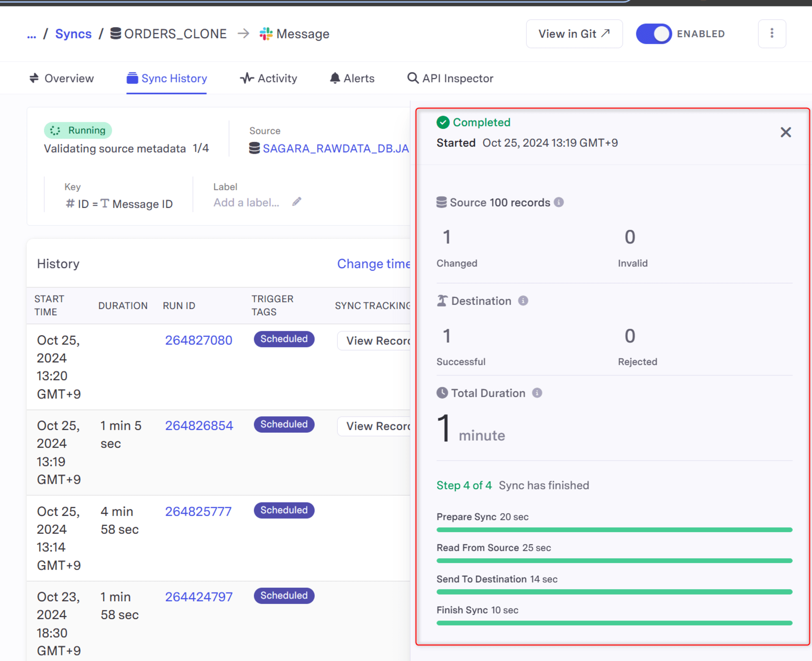Click the Send To Destination progress bar
The image size is (812, 661).
(x=614, y=592)
